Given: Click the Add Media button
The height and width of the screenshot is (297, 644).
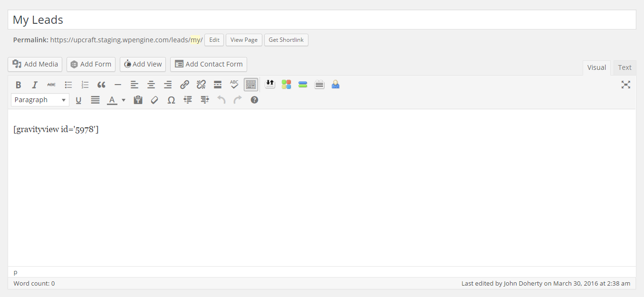Looking at the screenshot, I should (x=35, y=64).
